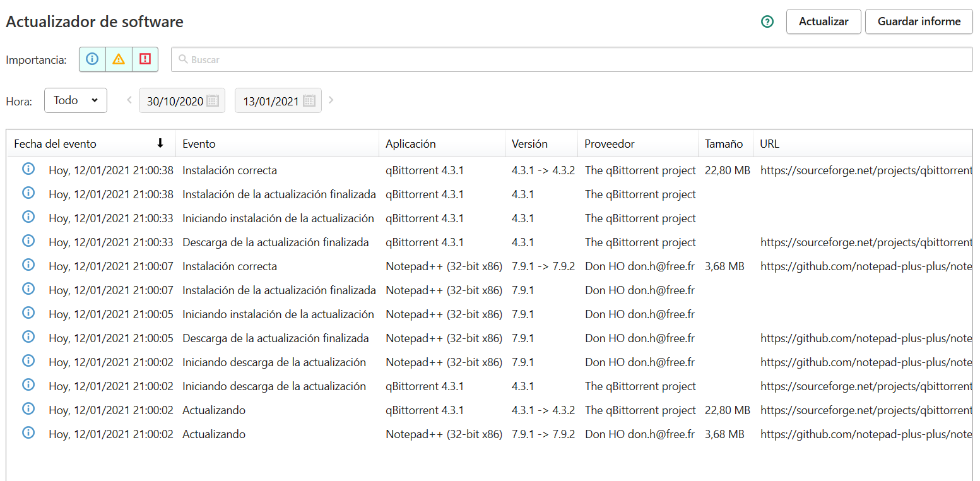Click 'Descarga de la actualización finalizada' for Notepad++
Viewport: 980px width, 481px height.
coord(276,338)
